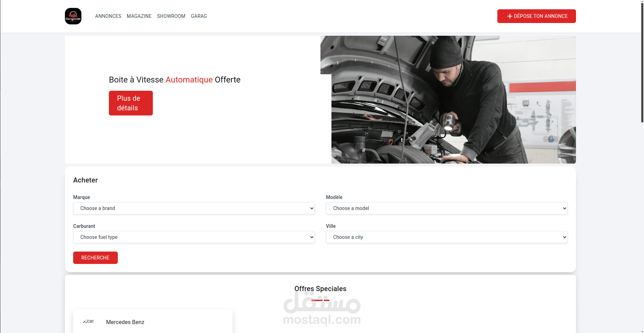Open the Marque brand dropdown
The height and width of the screenshot is (333, 644).
194,208
